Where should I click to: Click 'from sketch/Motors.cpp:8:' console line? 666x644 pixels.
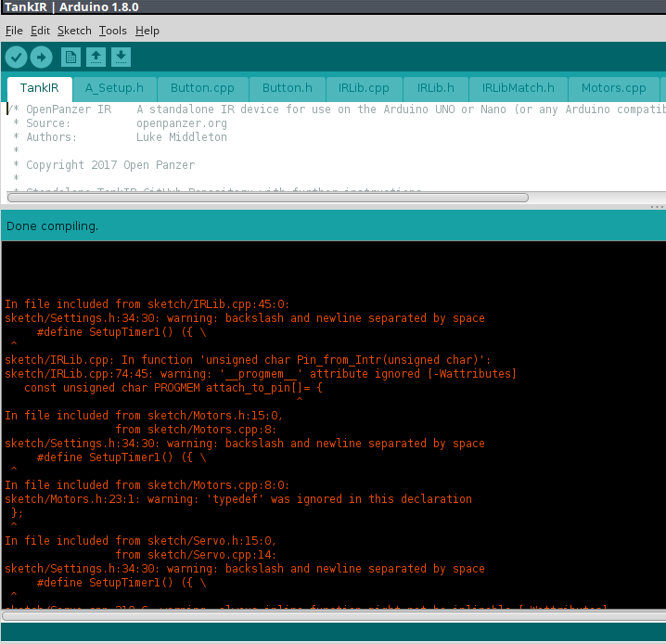[196, 429]
